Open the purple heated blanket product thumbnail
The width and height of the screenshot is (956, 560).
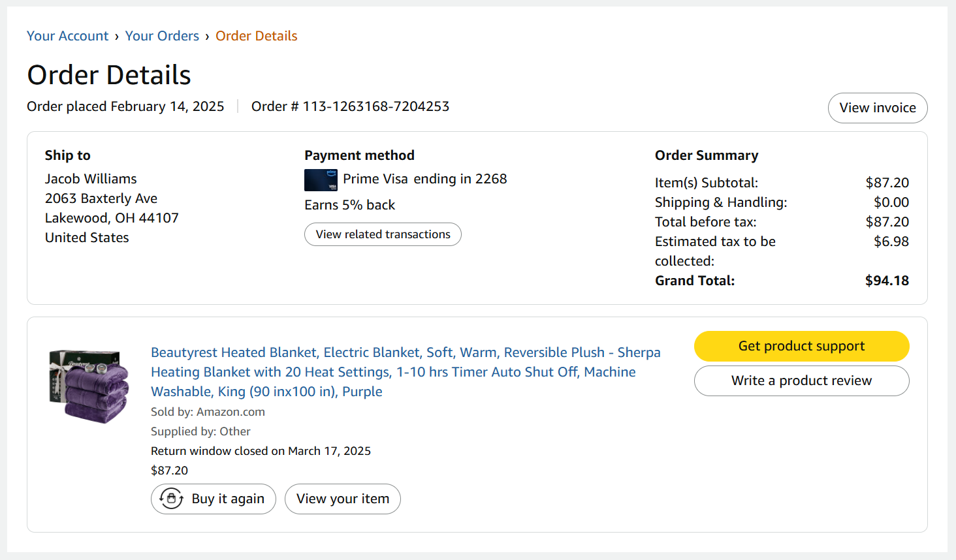coord(89,386)
